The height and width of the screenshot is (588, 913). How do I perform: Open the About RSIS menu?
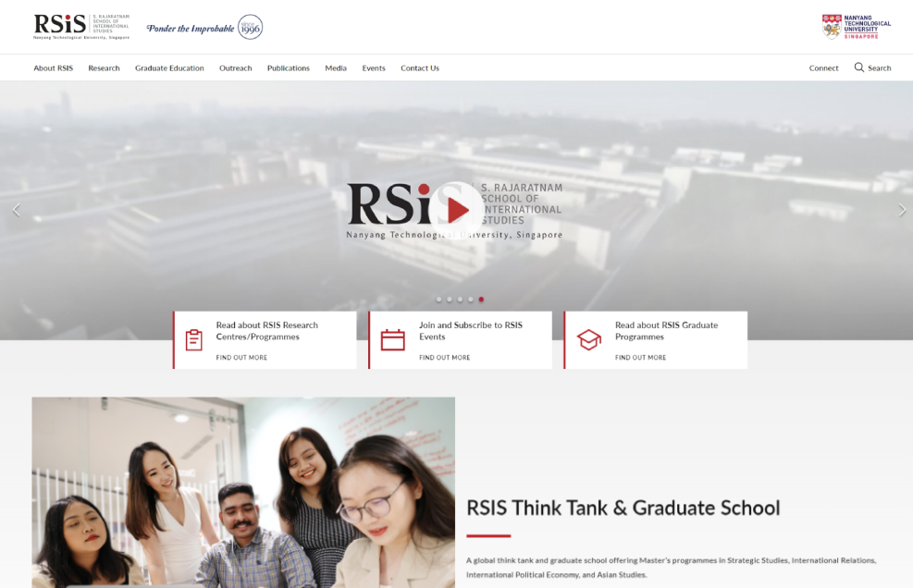point(54,68)
